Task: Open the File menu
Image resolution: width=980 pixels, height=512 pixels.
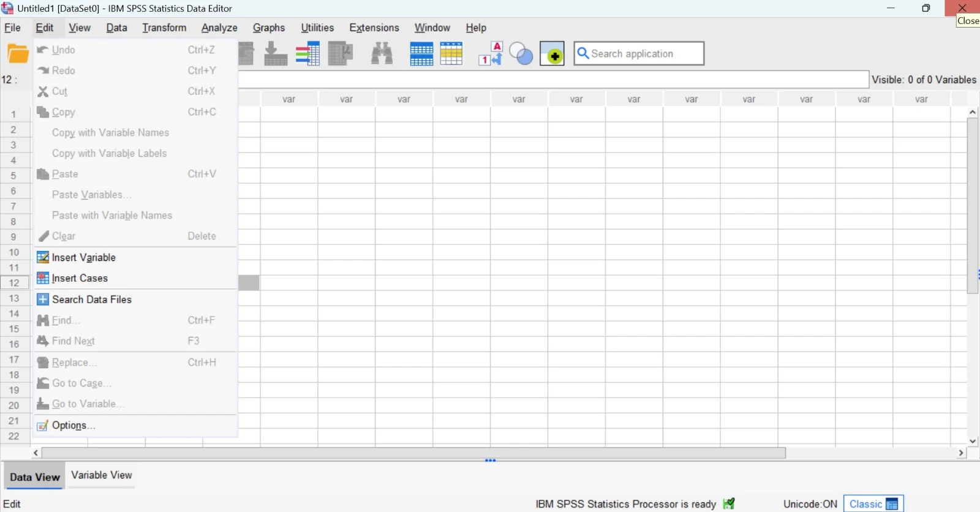Action: pos(12,28)
